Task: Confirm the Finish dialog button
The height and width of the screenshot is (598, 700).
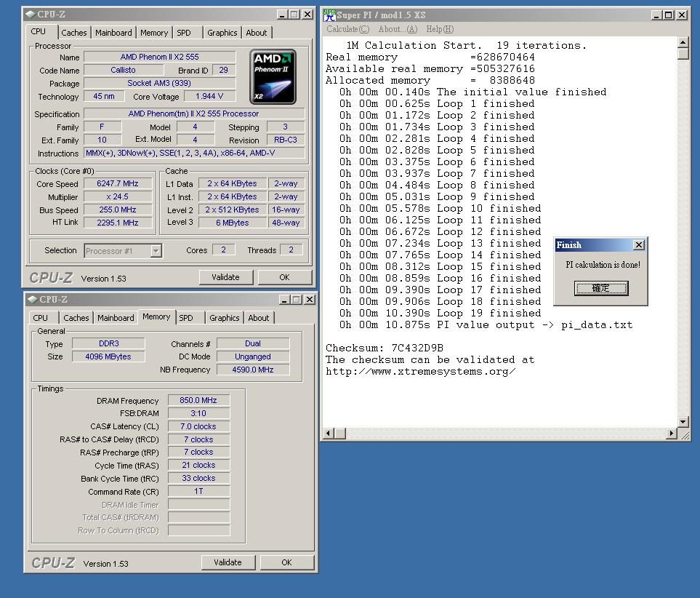Action: [x=601, y=288]
